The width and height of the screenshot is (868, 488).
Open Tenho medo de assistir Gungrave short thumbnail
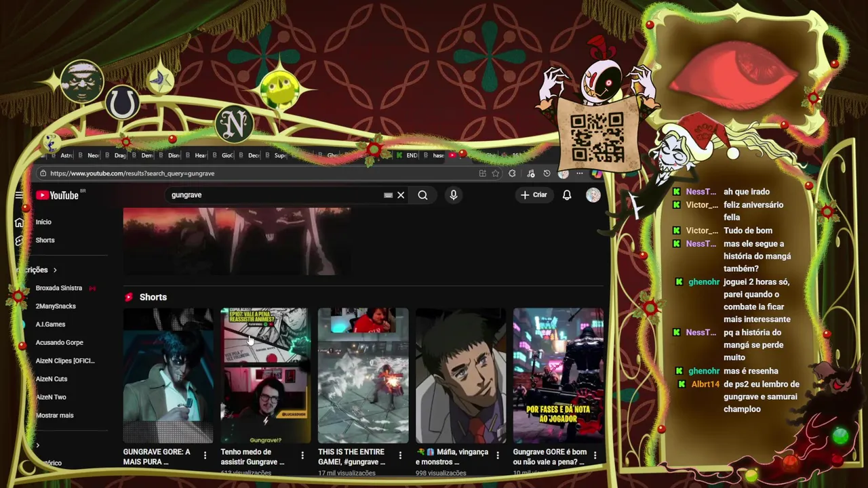click(266, 375)
